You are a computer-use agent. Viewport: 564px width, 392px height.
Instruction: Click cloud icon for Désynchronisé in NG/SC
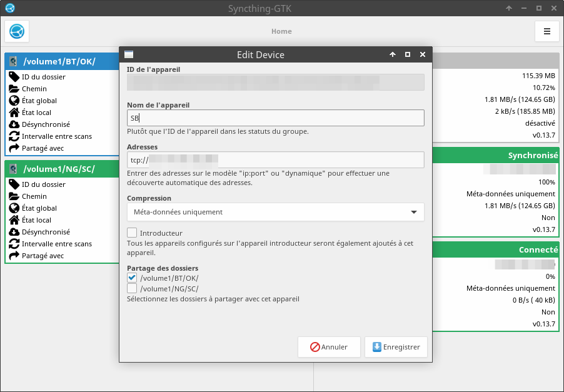tap(14, 231)
